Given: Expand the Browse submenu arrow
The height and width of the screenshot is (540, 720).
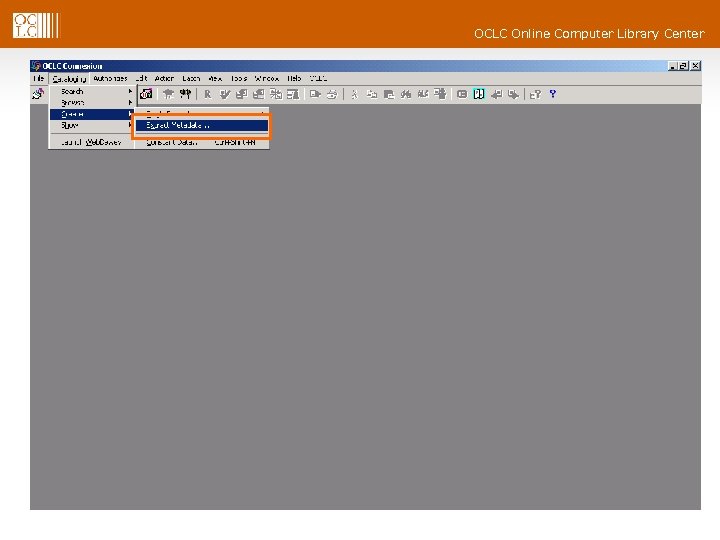Looking at the screenshot, I should point(130,102).
